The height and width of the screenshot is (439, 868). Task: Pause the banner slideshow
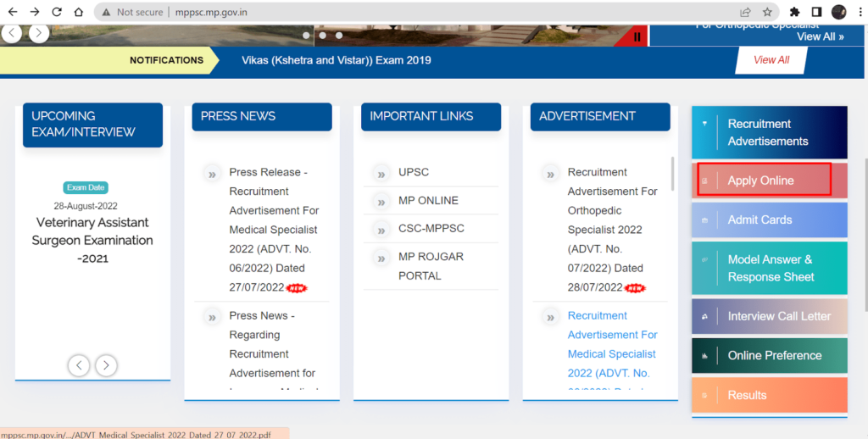(x=637, y=36)
